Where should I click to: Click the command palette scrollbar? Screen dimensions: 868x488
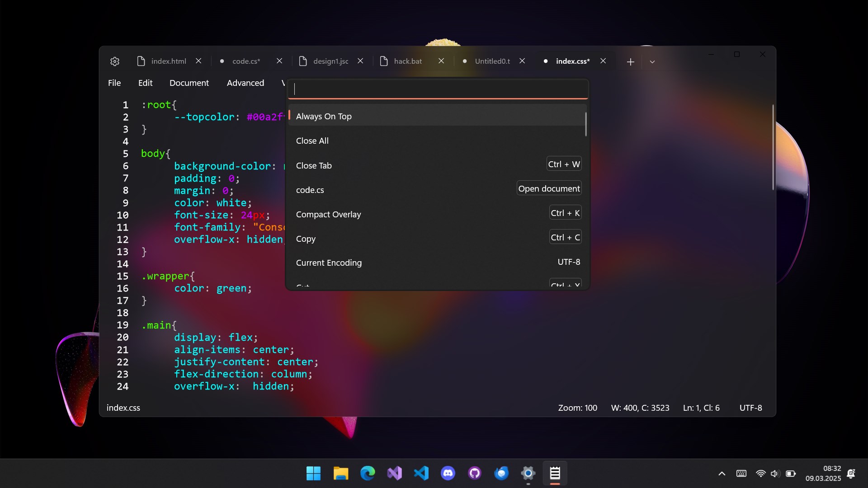pos(586,124)
